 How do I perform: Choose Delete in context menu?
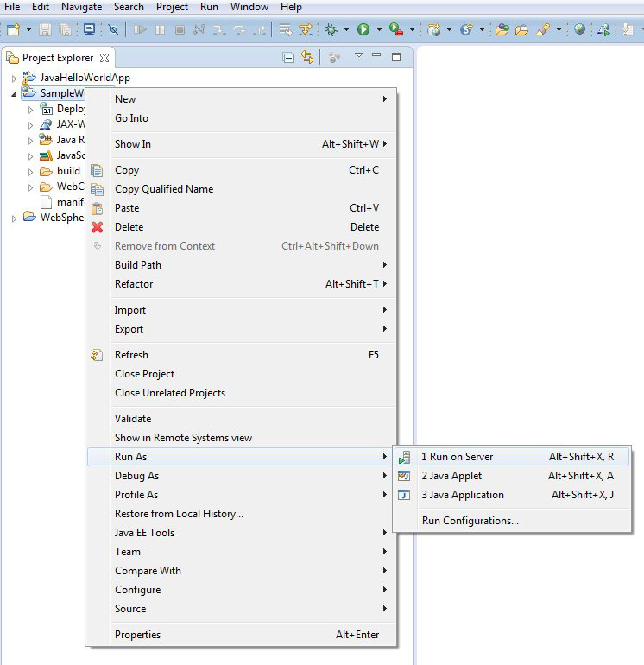(x=242, y=227)
